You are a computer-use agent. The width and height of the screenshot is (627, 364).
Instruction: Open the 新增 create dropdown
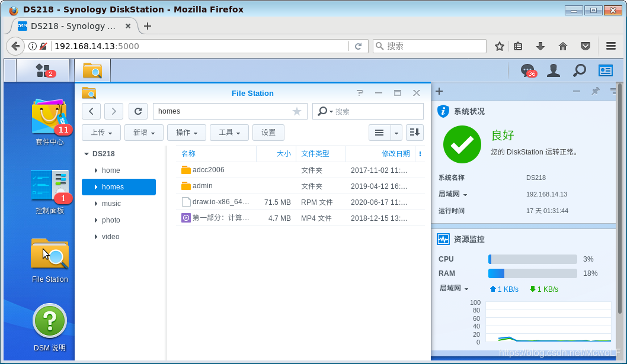point(144,132)
